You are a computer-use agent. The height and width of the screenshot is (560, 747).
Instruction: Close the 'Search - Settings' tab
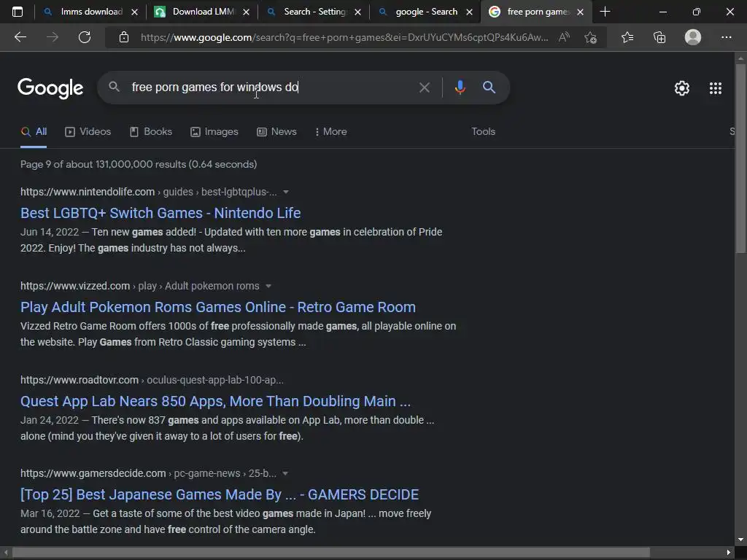[357, 12]
